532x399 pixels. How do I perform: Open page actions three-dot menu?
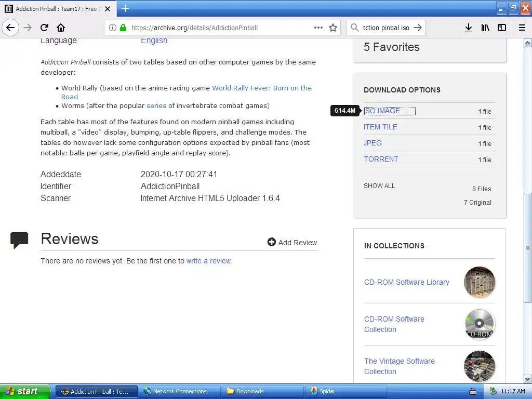click(x=318, y=28)
